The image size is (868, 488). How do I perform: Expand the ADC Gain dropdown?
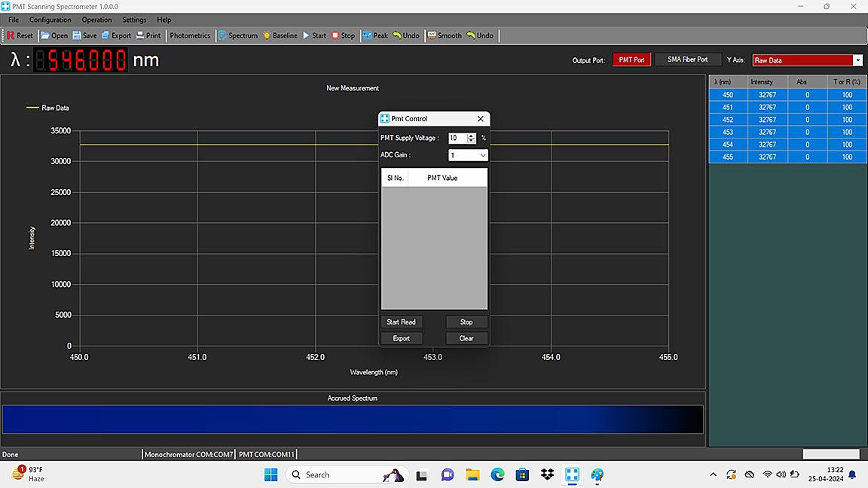[482, 155]
